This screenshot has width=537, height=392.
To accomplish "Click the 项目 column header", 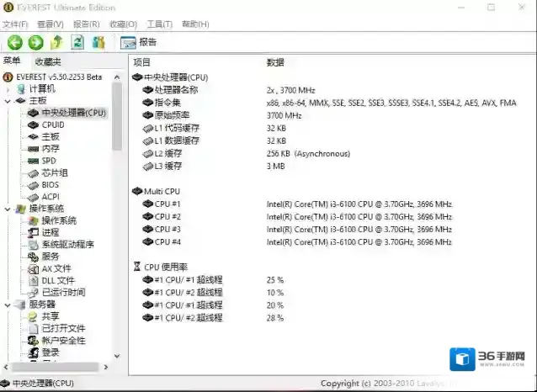I will click(x=142, y=62).
